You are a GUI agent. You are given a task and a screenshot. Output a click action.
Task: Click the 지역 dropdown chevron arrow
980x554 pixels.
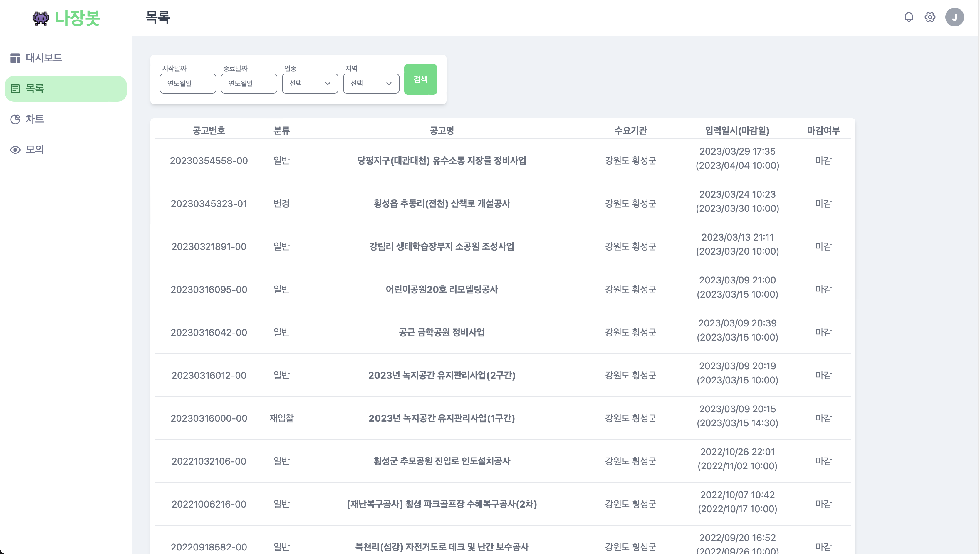389,84
